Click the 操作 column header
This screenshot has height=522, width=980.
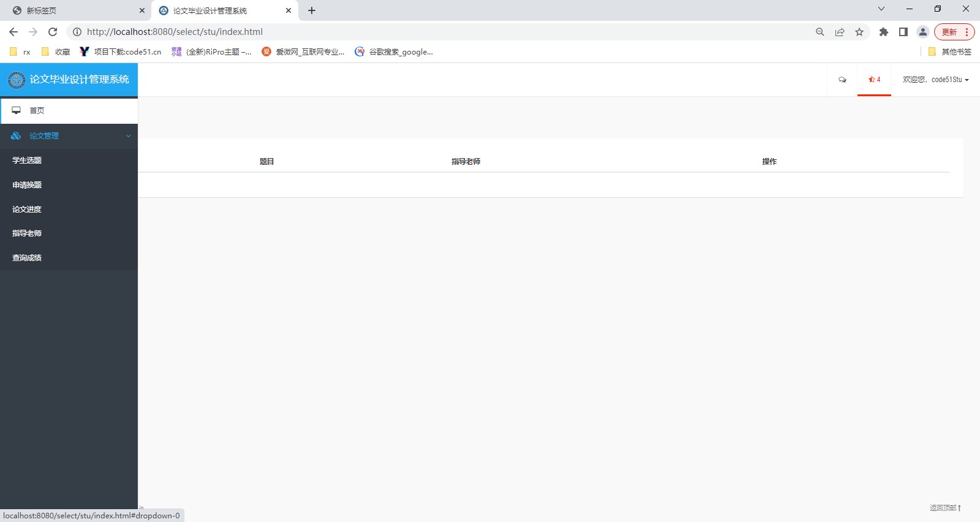(x=769, y=162)
